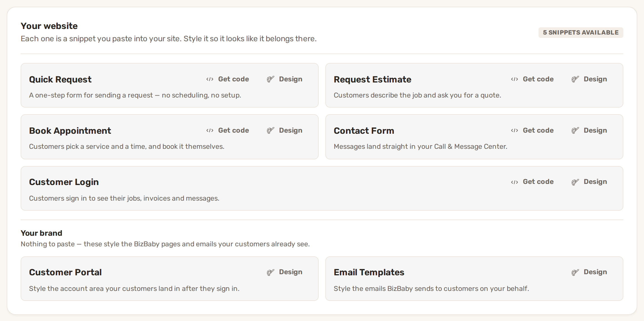644x321 pixels.
Task: Click text 'A one-step form for sending a request'
Action: click(91, 95)
